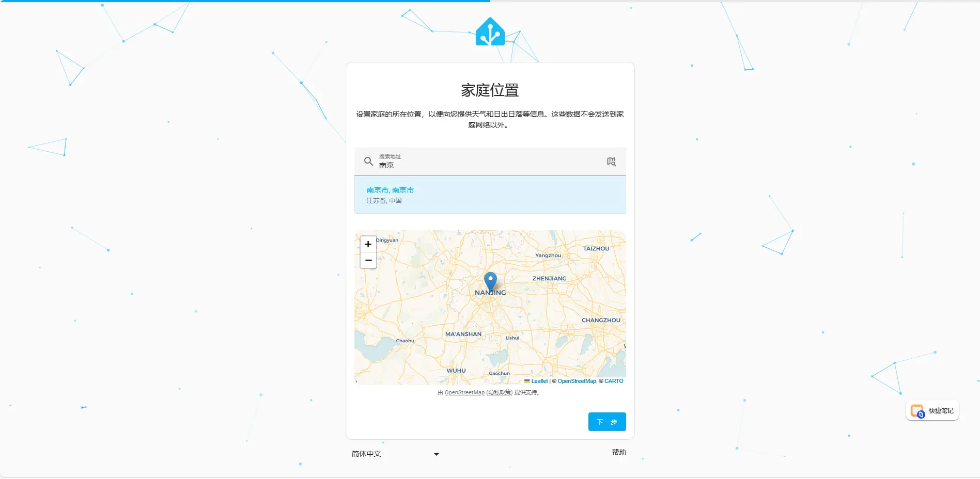
Task: Click the search address field containing 南京
Action: 486,165
